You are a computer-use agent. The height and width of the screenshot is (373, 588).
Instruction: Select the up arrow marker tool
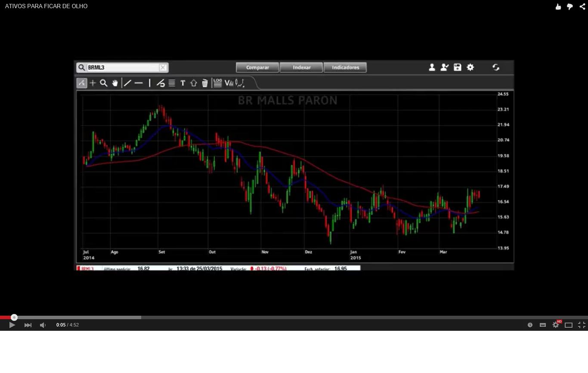coord(194,83)
